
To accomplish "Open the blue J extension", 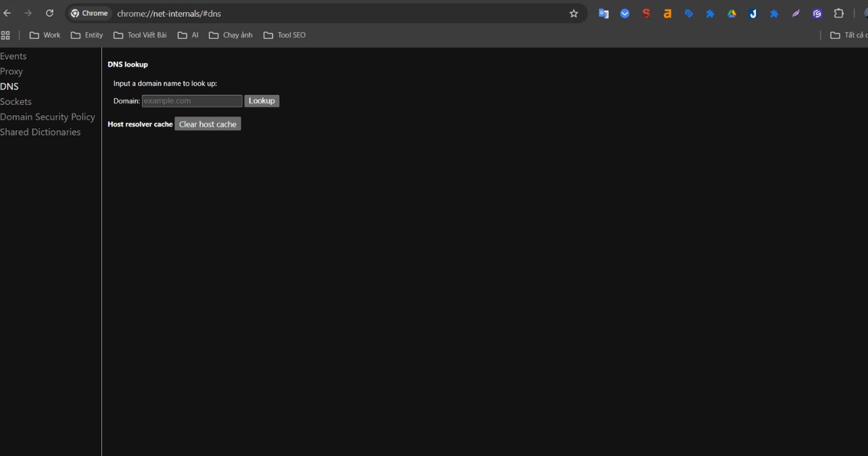I will [752, 13].
